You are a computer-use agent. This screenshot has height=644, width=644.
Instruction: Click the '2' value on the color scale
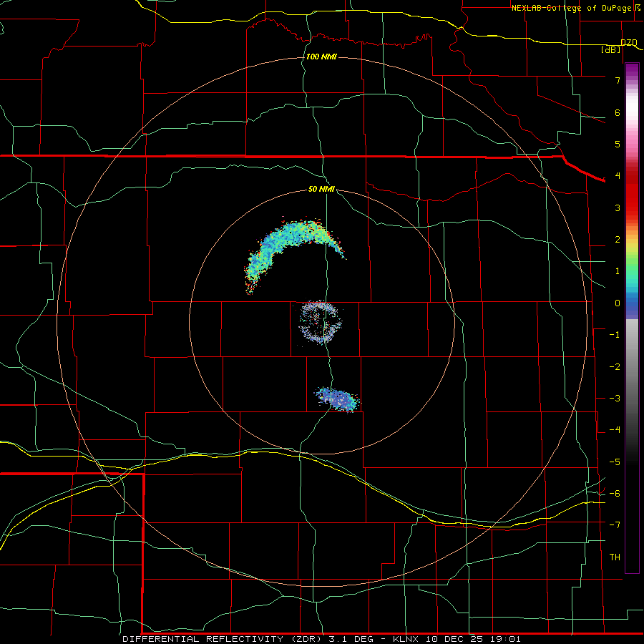coord(618,240)
